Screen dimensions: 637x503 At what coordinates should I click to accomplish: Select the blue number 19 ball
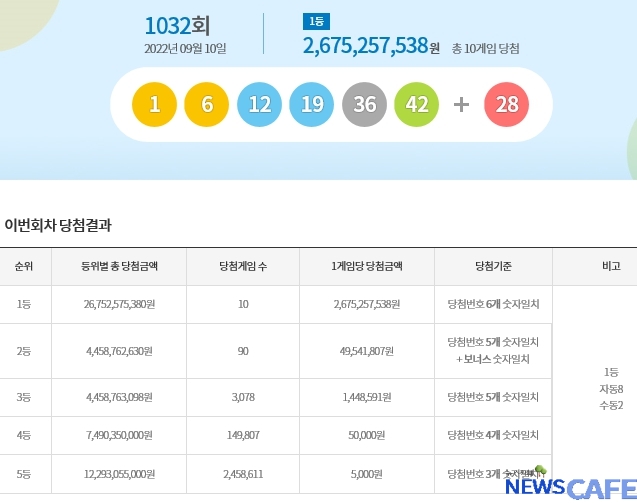pyautogui.click(x=311, y=104)
